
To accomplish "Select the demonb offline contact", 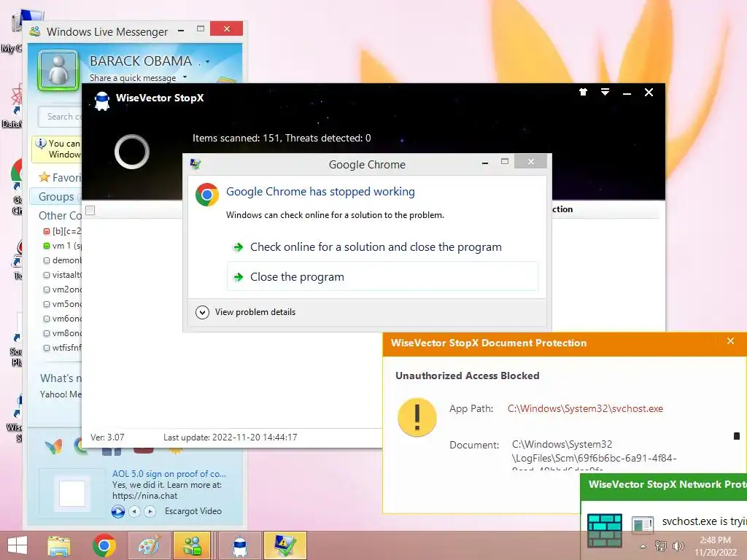I will pyautogui.click(x=63, y=260).
